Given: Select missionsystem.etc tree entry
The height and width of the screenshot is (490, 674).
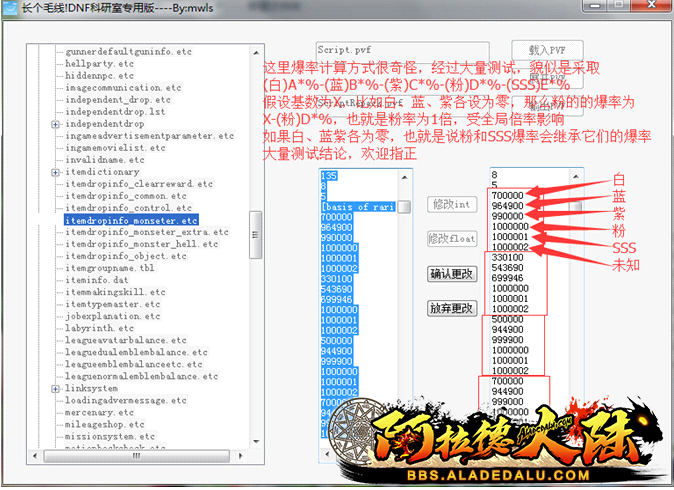Looking at the screenshot, I should click(110, 436).
